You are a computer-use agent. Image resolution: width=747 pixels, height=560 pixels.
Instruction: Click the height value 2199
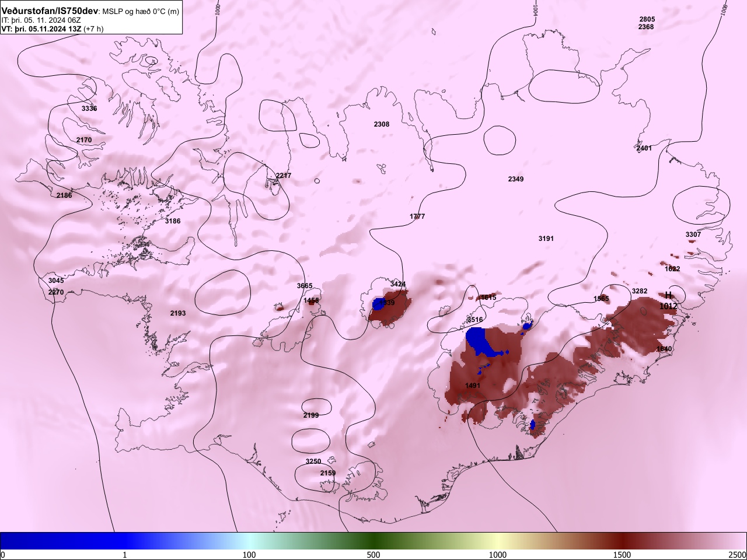[x=311, y=415]
